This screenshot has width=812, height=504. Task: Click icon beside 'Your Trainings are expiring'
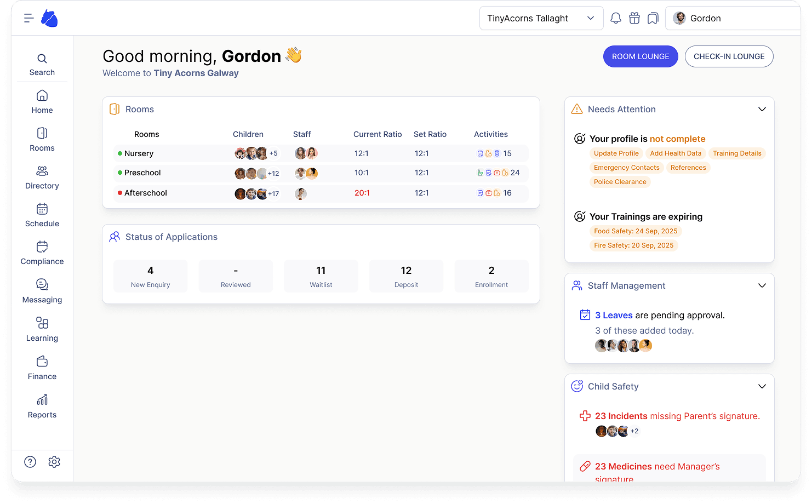tap(580, 216)
